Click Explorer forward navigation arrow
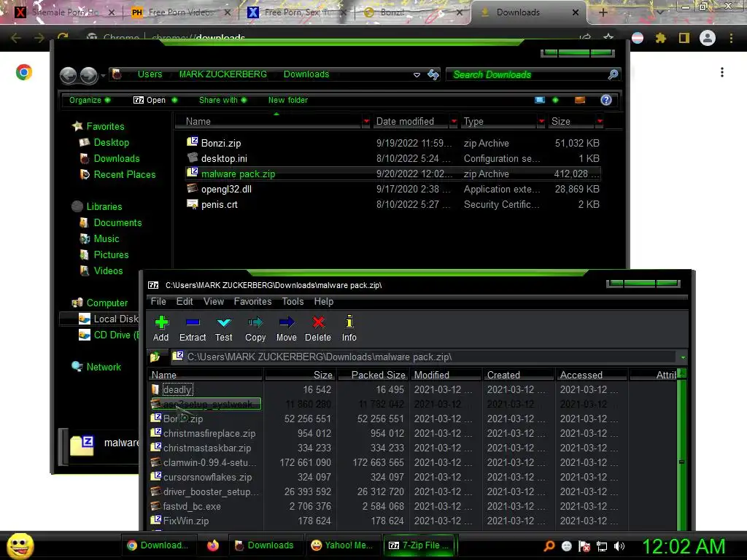The image size is (747, 560). click(x=88, y=75)
